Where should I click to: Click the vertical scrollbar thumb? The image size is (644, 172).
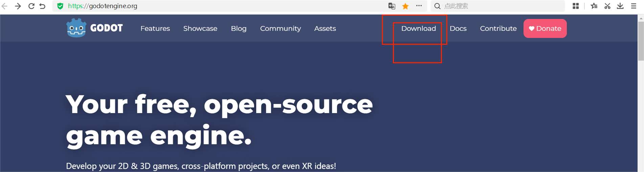click(641, 41)
